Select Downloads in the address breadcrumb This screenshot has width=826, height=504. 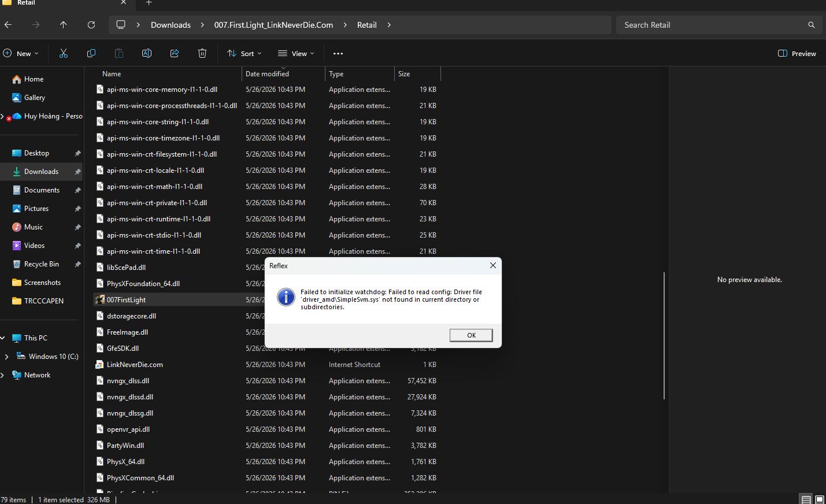click(x=171, y=25)
